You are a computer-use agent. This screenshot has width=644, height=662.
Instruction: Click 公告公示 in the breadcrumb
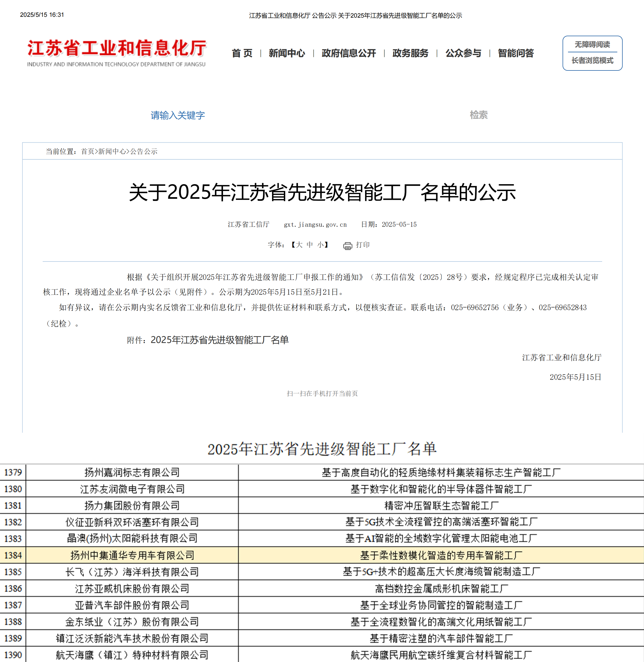[x=144, y=151]
